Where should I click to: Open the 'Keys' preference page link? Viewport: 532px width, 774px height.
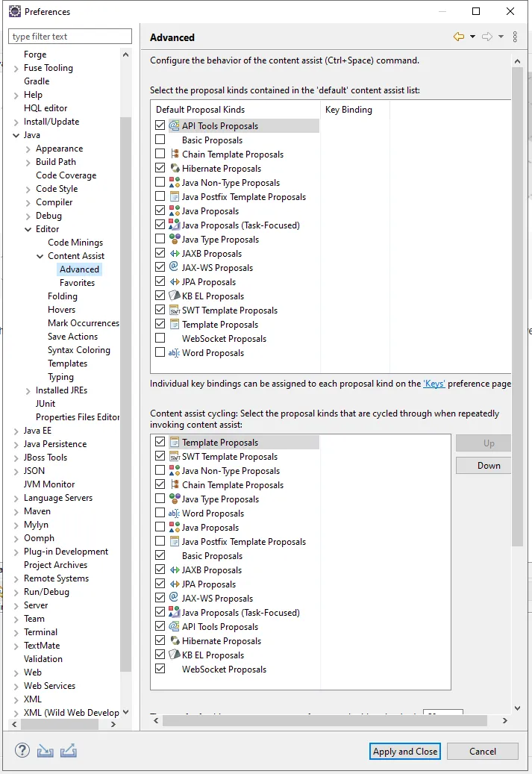[434, 384]
